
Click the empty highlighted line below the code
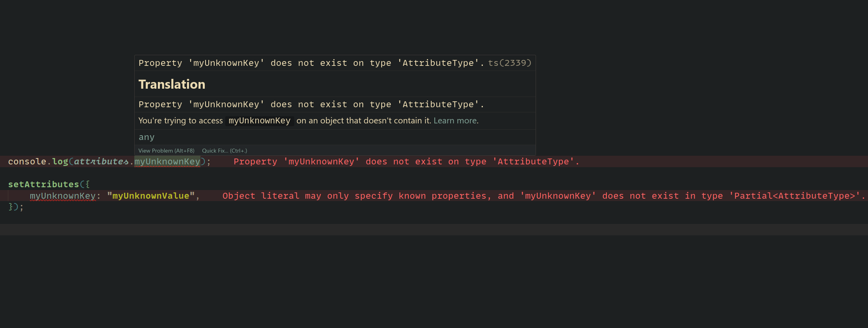(433, 229)
